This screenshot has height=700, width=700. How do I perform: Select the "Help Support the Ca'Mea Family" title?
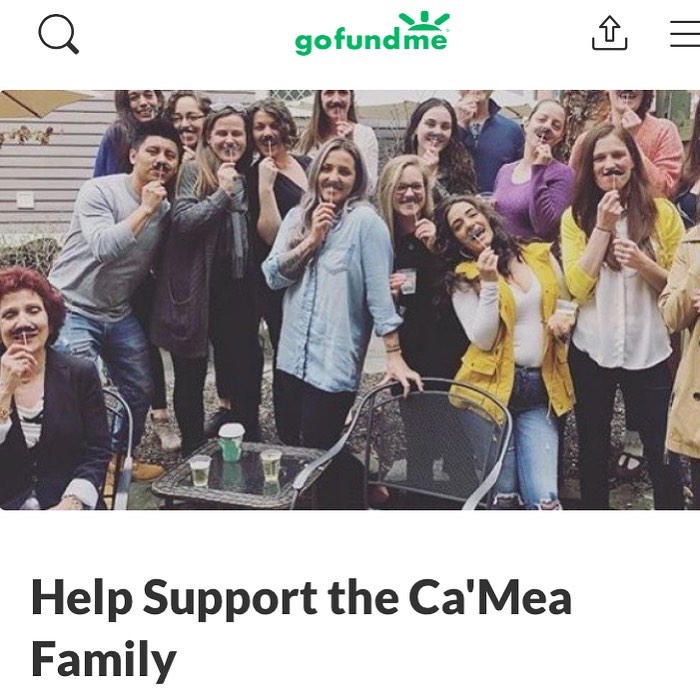click(301, 628)
